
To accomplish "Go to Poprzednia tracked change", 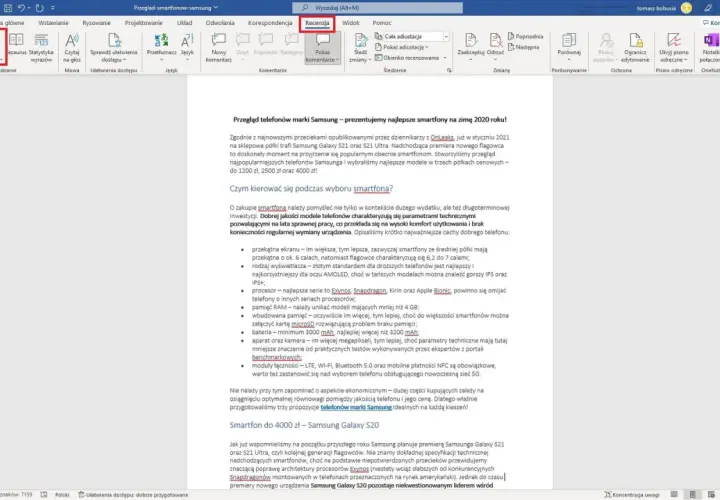I will (525, 36).
